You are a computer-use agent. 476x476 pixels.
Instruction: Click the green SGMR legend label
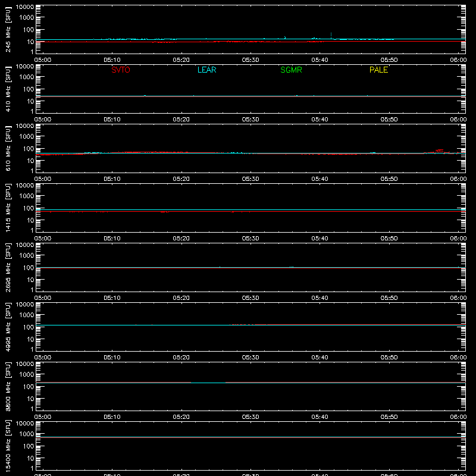[291, 70]
